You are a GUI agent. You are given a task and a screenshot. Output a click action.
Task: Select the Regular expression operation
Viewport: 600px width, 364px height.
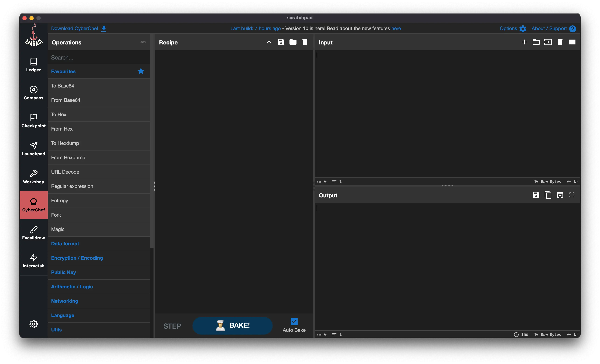pos(99,186)
